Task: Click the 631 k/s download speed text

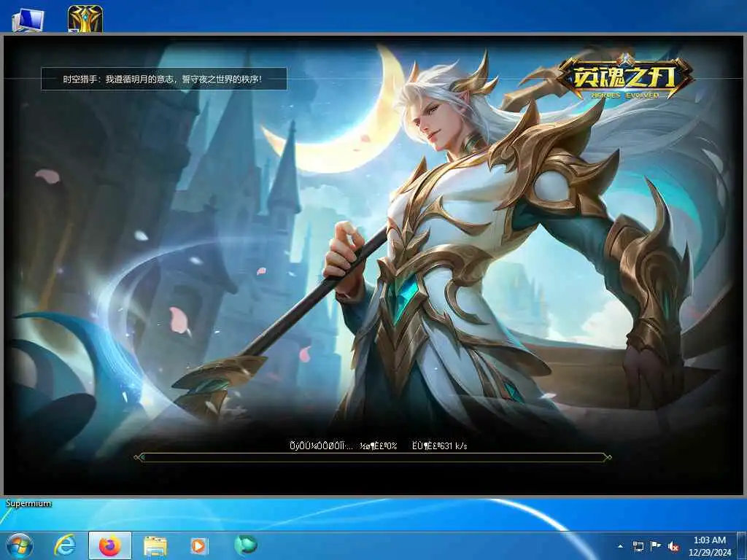Action: click(x=440, y=446)
